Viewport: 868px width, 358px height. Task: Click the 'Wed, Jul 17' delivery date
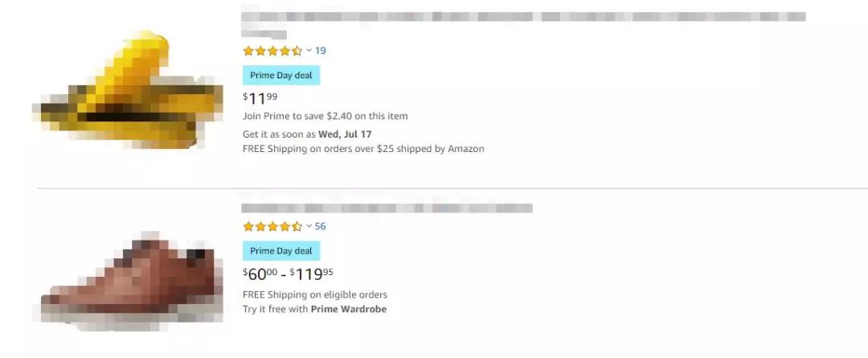345,134
